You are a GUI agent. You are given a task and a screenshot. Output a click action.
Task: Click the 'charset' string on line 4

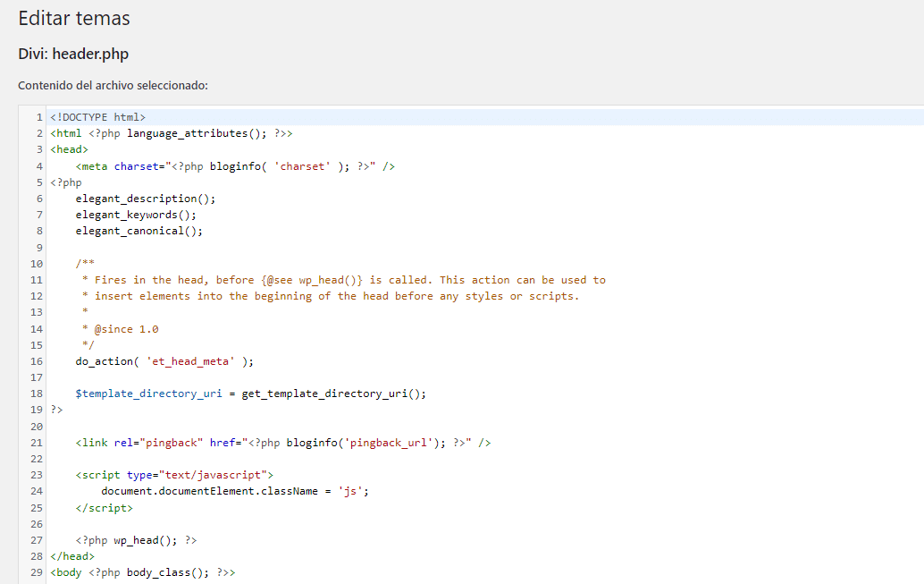click(302, 166)
